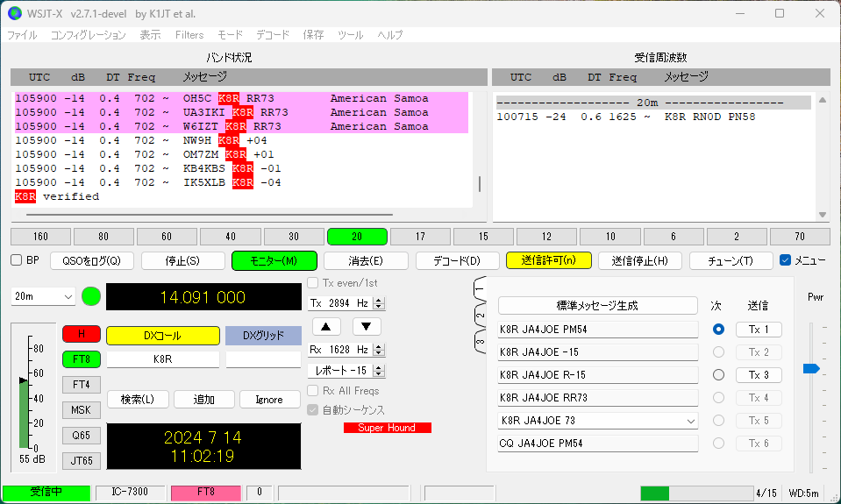This screenshot has width=841, height=504.
Task: Switch to message tab 1
Action: click(480, 288)
